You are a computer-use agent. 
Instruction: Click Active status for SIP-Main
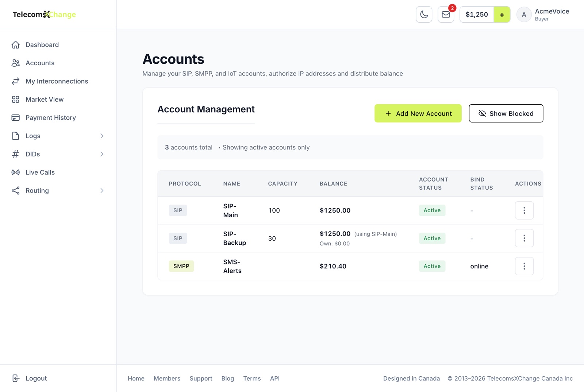tap(432, 210)
